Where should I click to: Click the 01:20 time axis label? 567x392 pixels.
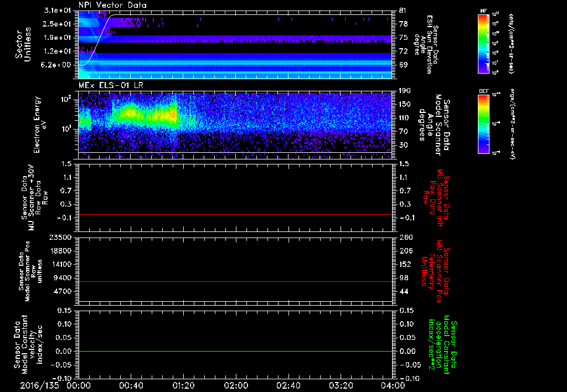[x=183, y=385]
